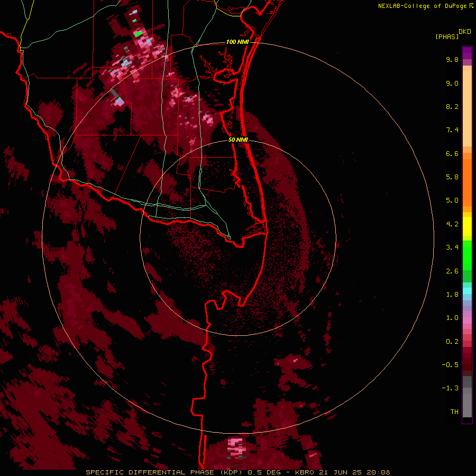Click the -0.5 legend value
This screenshot has width=476, height=476.
[450, 365]
